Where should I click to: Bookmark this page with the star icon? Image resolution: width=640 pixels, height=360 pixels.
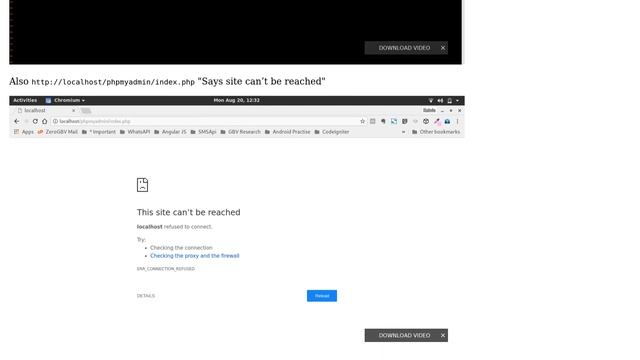point(362,121)
